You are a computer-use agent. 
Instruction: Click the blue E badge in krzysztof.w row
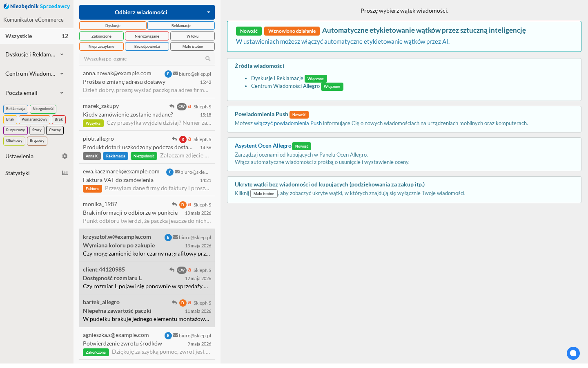(168, 238)
